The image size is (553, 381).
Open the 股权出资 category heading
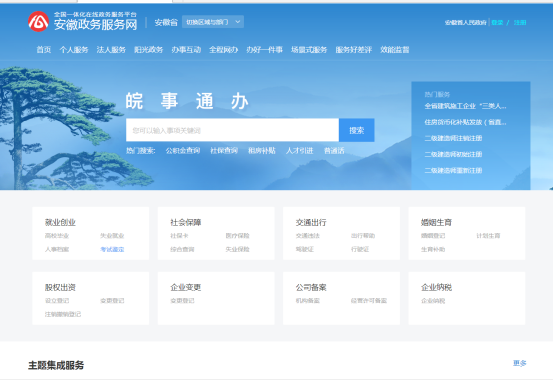60,287
